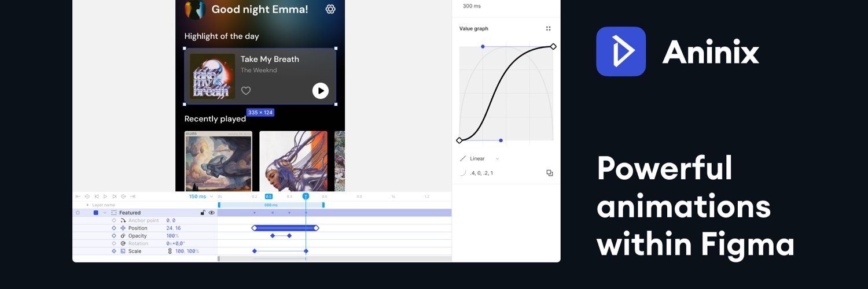The image size is (868, 289).
Task: Step forward one frame
Action: (x=115, y=197)
